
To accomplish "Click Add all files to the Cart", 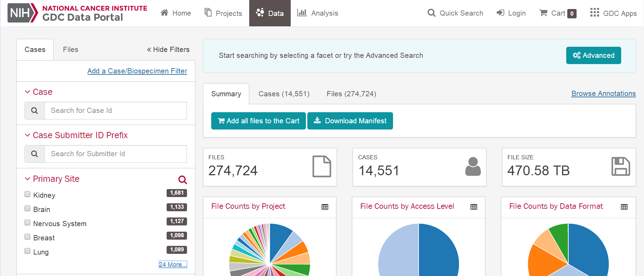I will [259, 121].
